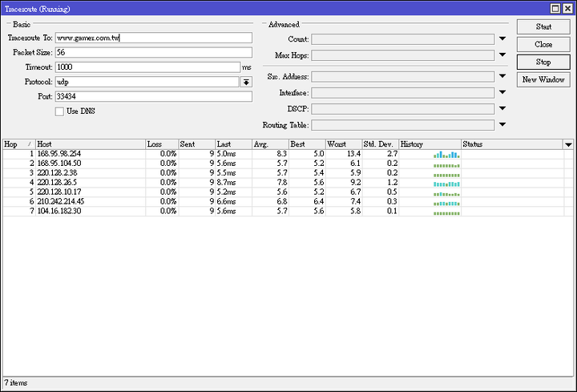Sort by the Loss column header
Viewport: 577px width, 392px height.
(162, 144)
